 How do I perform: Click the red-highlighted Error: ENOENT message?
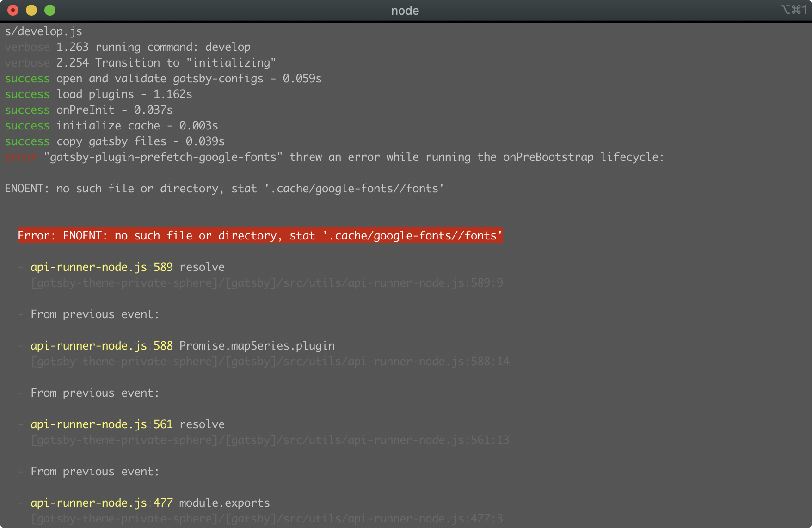[260, 236]
